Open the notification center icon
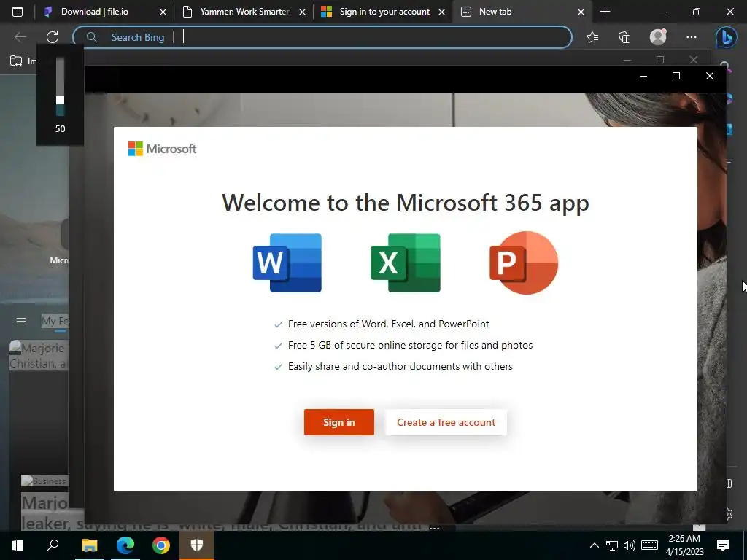Image resolution: width=747 pixels, height=560 pixels. coord(723,545)
